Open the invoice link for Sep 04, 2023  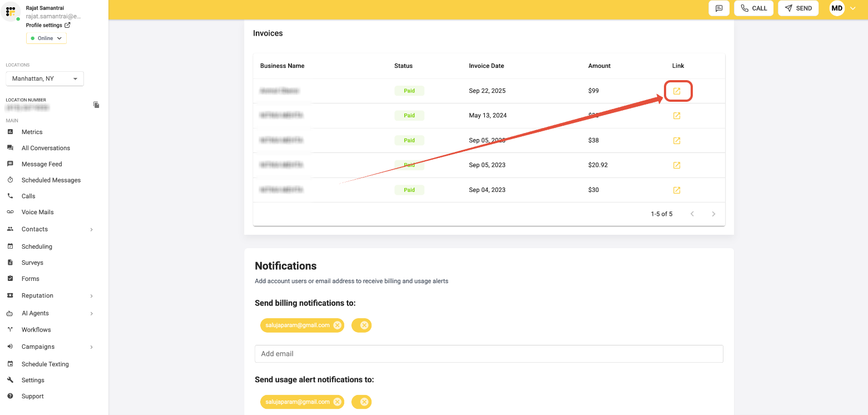(x=677, y=190)
